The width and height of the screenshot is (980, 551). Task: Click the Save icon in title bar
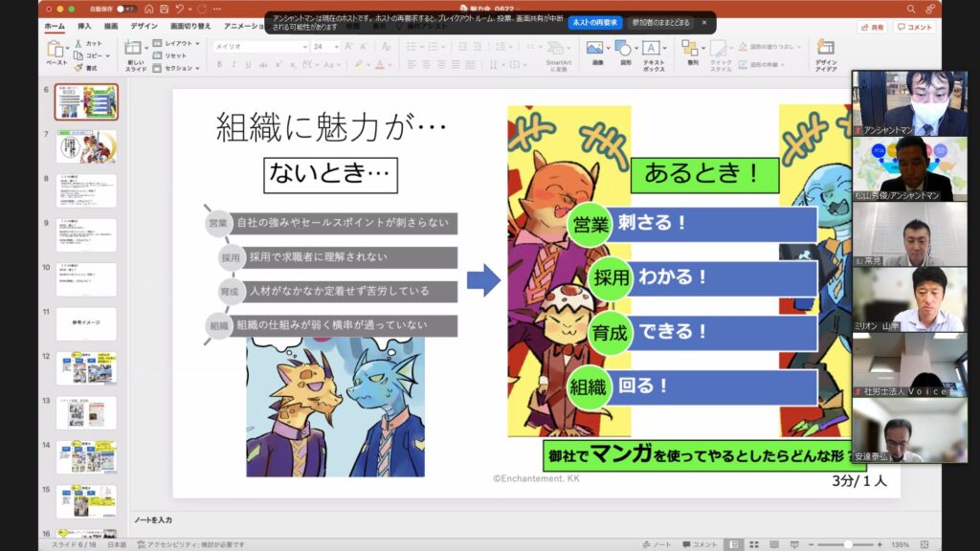click(x=164, y=10)
